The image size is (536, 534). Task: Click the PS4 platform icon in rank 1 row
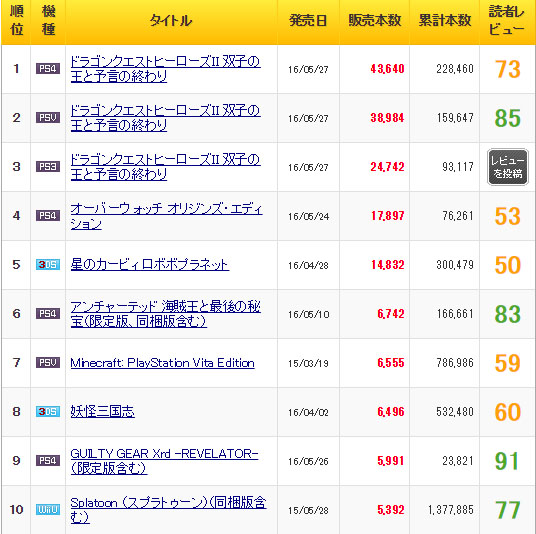tap(48, 69)
